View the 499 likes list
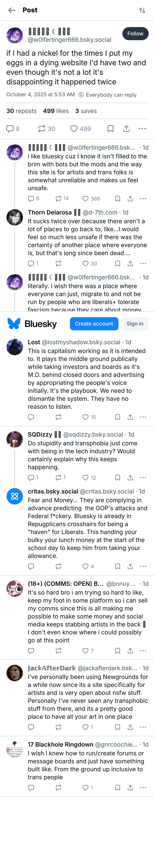 56,111
